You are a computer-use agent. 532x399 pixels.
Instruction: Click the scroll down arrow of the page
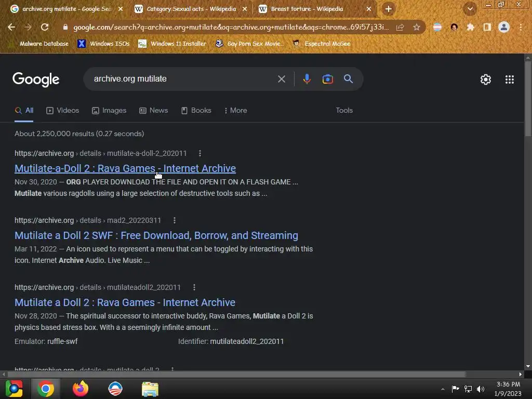(x=528, y=366)
